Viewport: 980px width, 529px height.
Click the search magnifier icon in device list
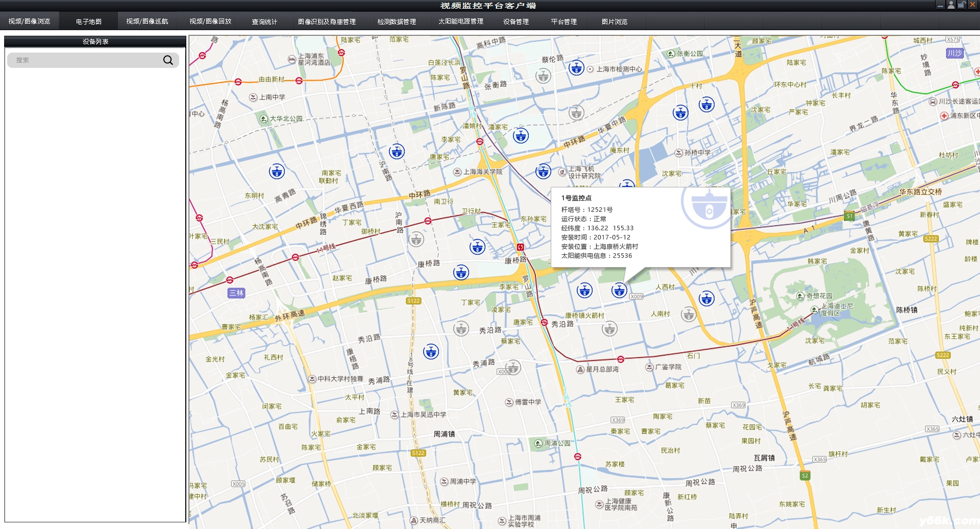click(168, 60)
